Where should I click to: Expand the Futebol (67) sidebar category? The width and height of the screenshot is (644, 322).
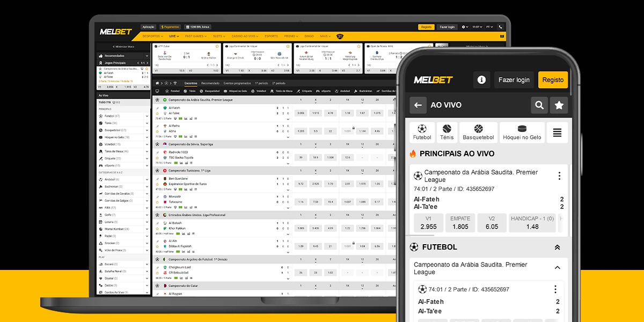pyautogui.click(x=147, y=116)
